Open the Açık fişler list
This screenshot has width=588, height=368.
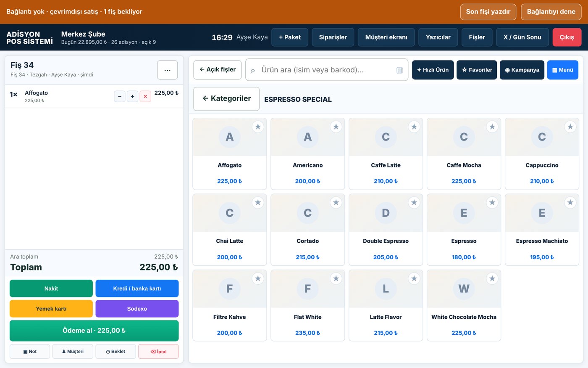click(x=218, y=70)
